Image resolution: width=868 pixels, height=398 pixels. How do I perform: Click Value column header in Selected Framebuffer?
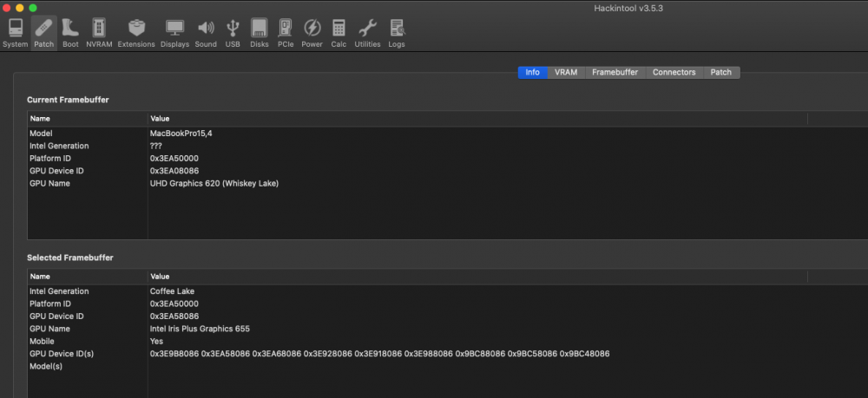(477, 277)
